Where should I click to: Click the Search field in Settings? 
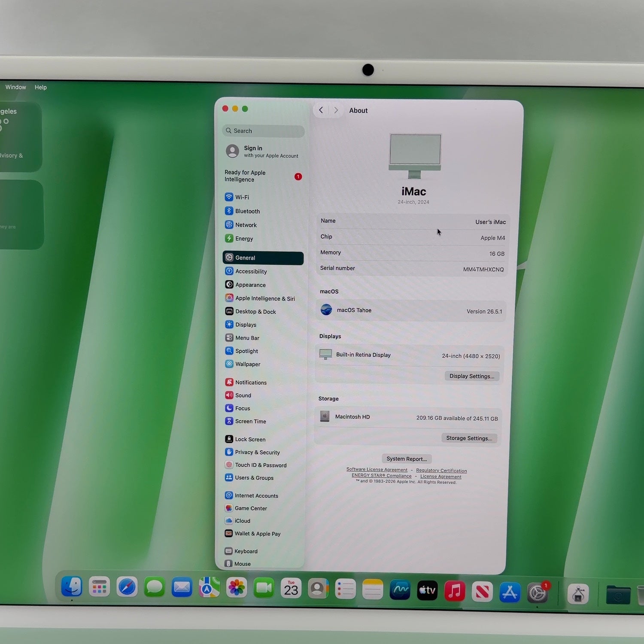(x=264, y=131)
